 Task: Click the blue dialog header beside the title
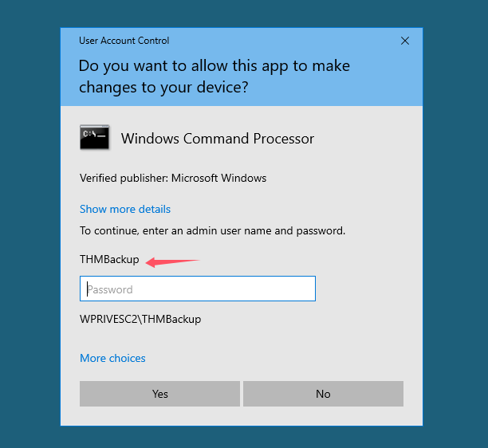click(x=287, y=41)
